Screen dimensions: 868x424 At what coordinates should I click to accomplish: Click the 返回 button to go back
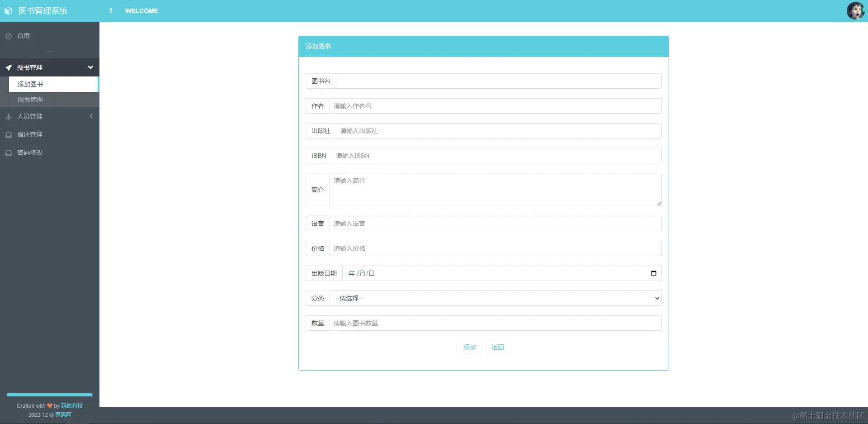(x=497, y=347)
